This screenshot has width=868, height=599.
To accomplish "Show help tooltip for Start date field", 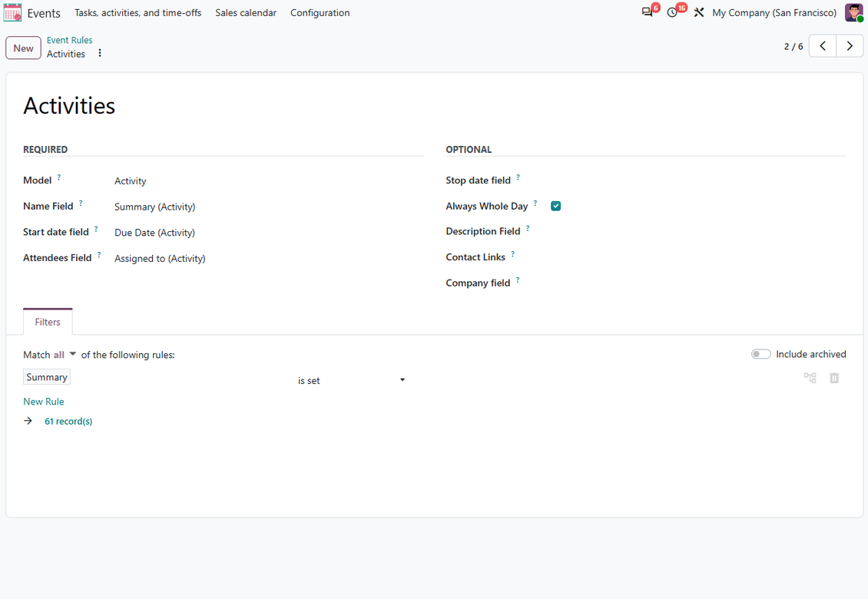I will point(96,229).
